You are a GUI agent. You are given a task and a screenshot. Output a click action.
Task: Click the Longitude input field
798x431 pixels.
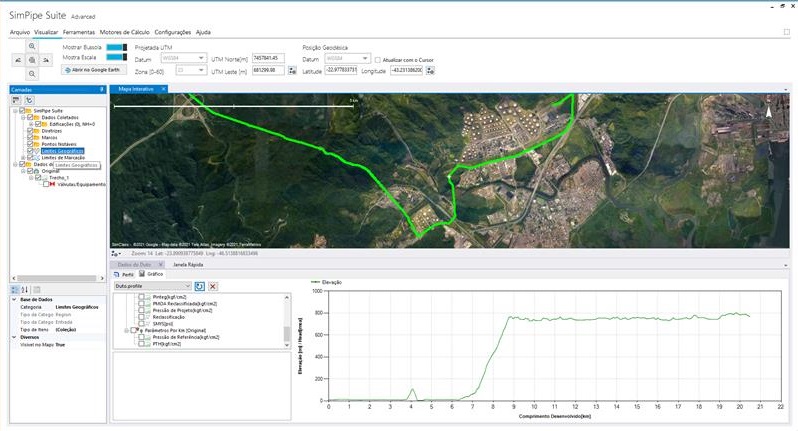[x=407, y=71]
